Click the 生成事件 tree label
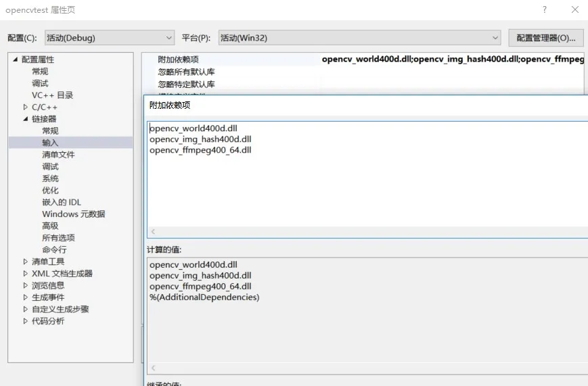Image resolution: width=588 pixels, height=386 pixels. coord(48,297)
